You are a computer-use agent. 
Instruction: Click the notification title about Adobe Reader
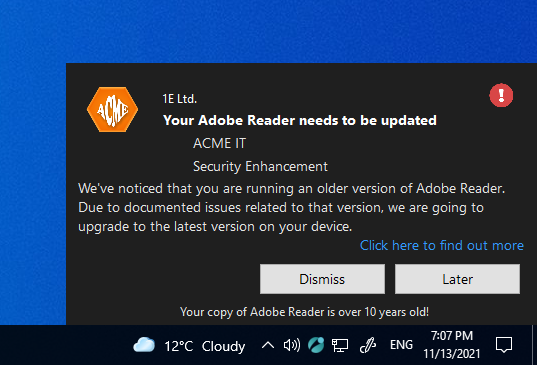(x=300, y=120)
